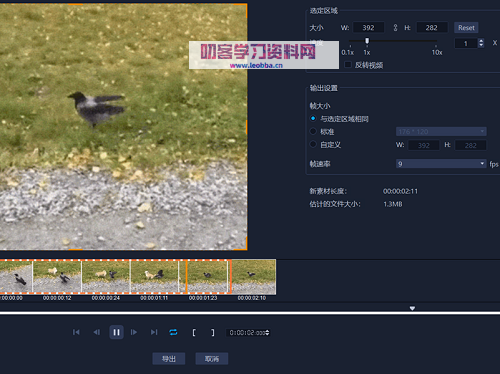Click the speed slider handle
The image size is (500, 374).
[367, 41]
